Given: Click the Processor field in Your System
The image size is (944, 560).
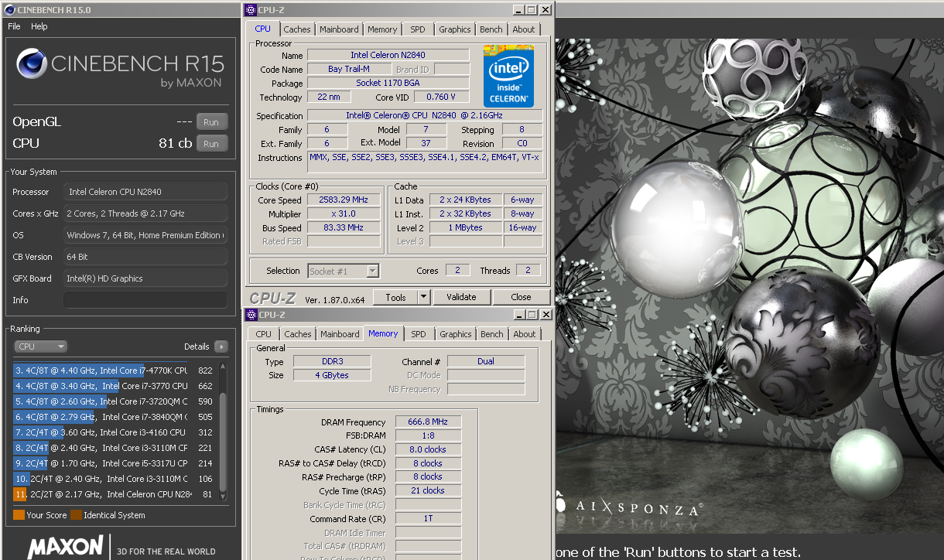Looking at the screenshot, I should click(145, 192).
